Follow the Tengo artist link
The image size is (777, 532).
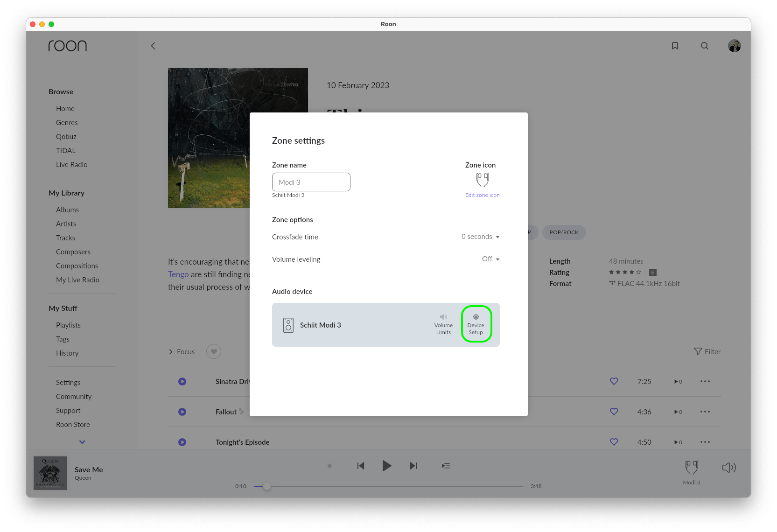tap(178, 274)
